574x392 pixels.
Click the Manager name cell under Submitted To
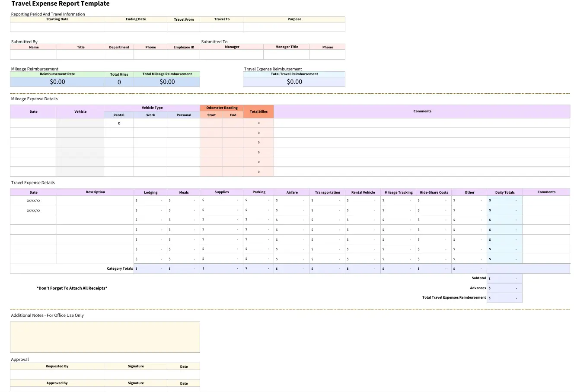tap(232, 54)
